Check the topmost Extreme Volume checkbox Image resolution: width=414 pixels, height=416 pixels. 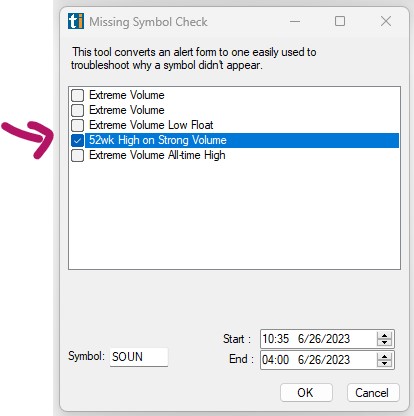pos(77,95)
